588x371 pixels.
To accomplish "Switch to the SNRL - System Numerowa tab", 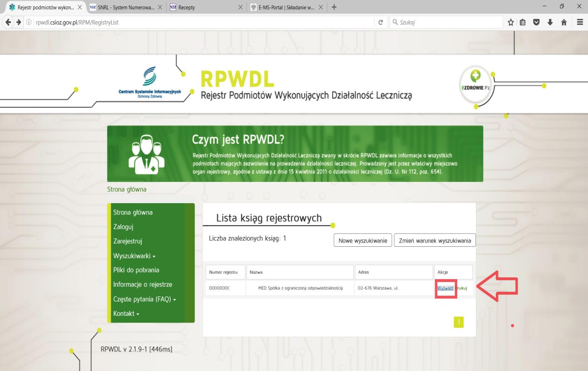I will click(126, 7).
